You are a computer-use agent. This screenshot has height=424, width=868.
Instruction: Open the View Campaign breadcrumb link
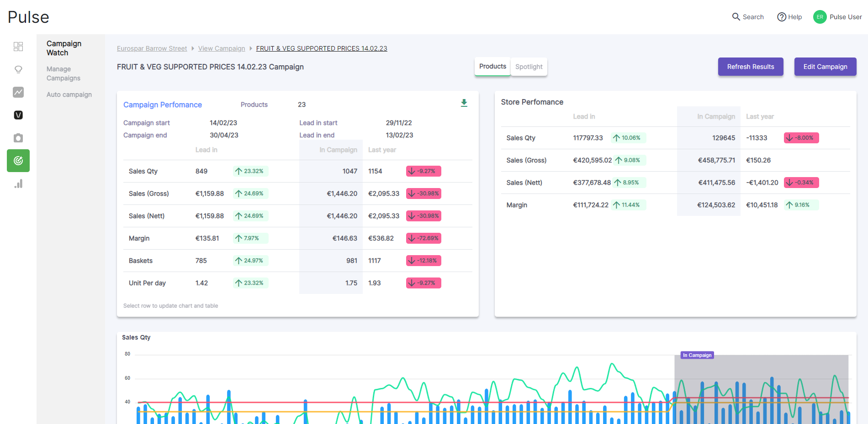(222, 48)
